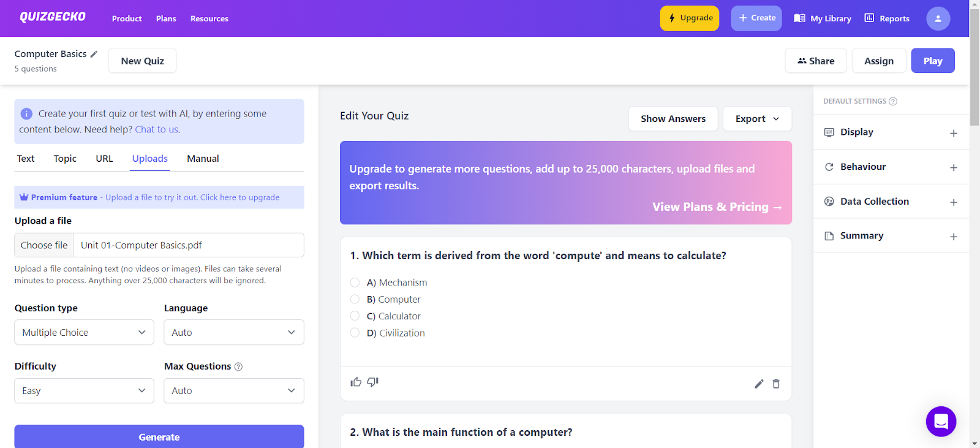
Task: Select answer option A) Mechanism
Action: (x=355, y=283)
